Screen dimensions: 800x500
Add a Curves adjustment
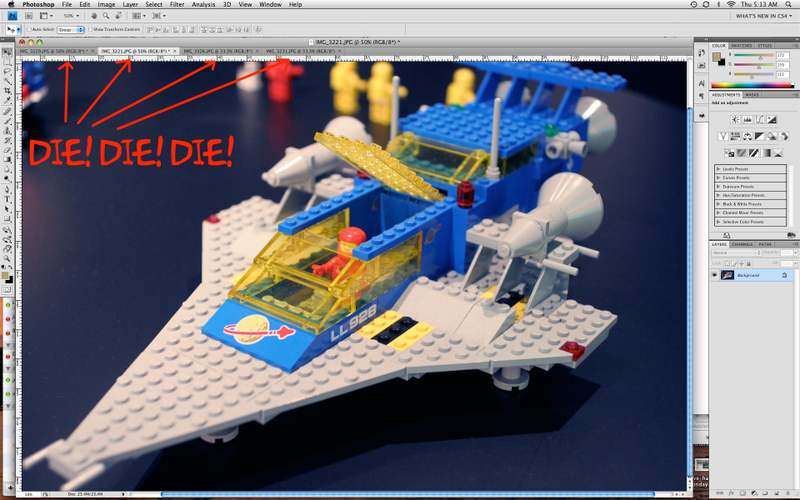[760, 119]
